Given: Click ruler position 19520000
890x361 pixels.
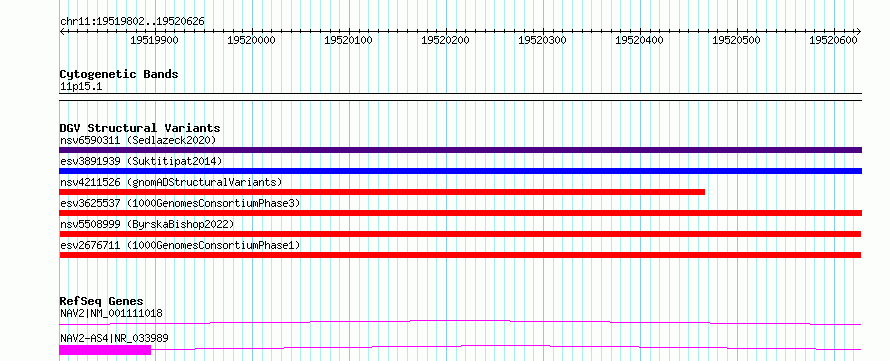Looking at the screenshot, I should 251,40.
